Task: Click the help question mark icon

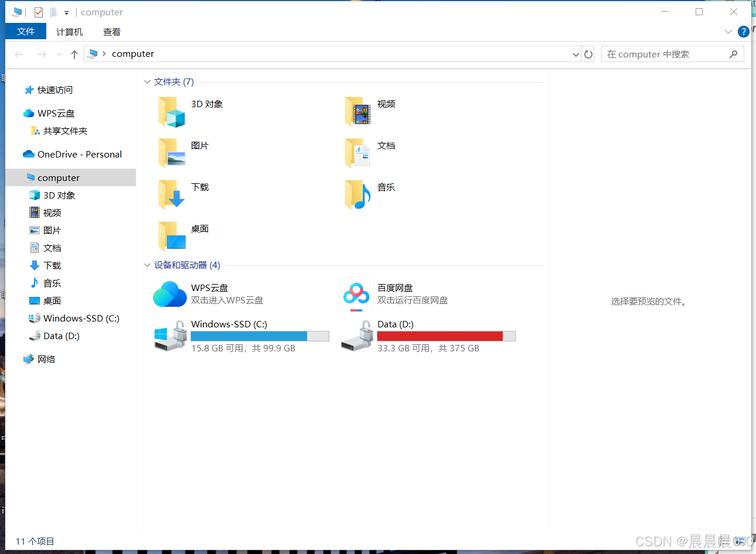Action: (744, 32)
